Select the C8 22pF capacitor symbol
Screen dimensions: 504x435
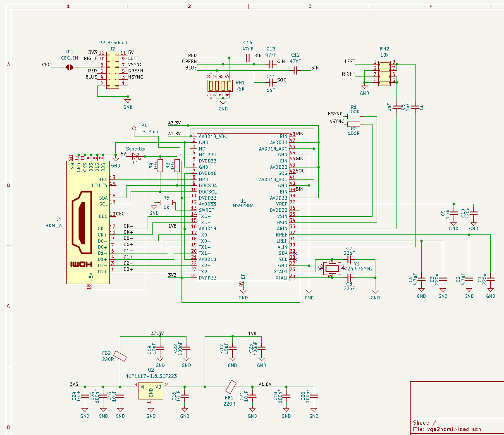click(x=349, y=278)
